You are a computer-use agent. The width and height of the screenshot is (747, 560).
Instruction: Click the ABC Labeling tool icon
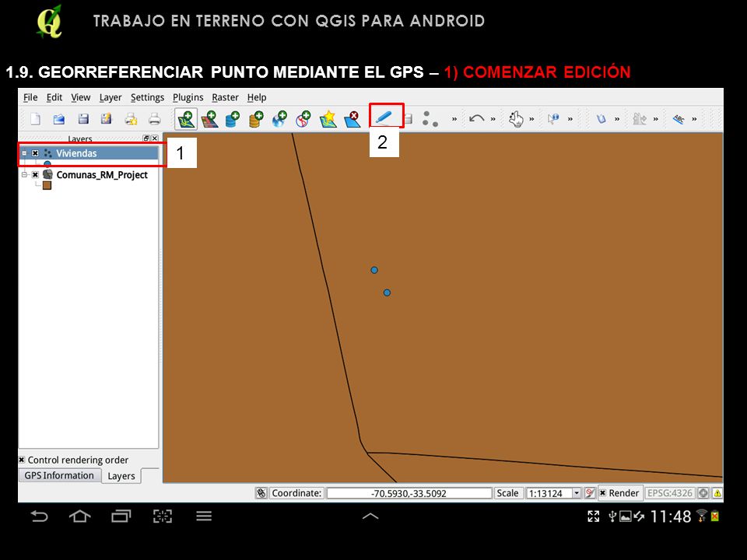tap(679, 118)
